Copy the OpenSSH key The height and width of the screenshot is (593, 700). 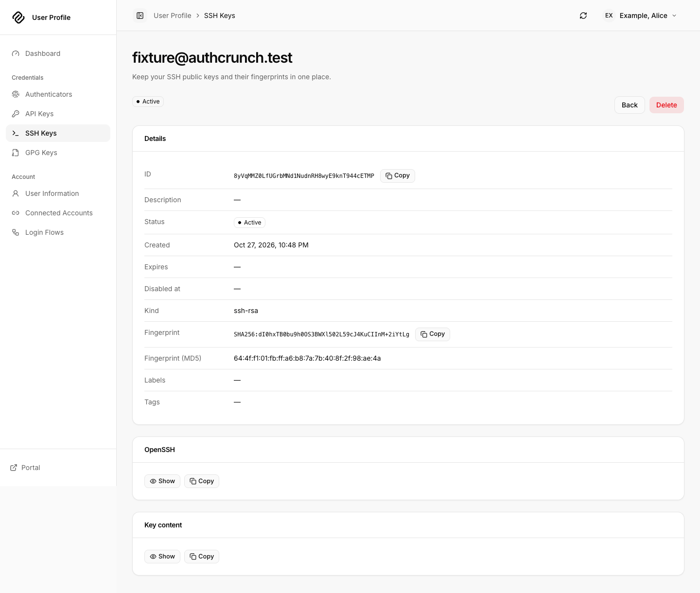click(202, 481)
